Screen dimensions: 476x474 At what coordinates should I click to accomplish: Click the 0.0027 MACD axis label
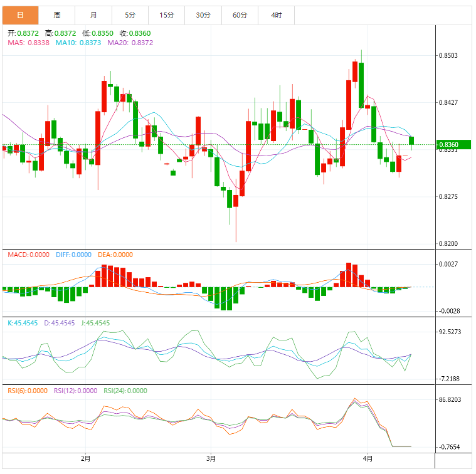448,265
